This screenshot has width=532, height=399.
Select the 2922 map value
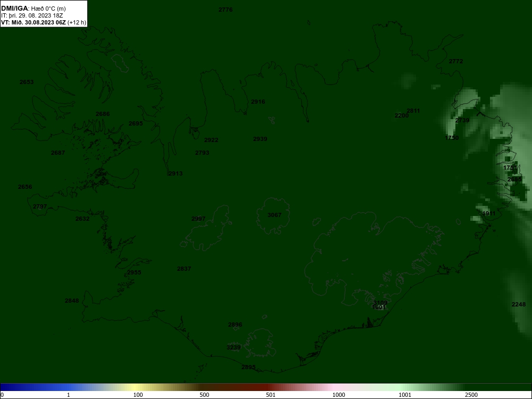pyautogui.click(x=211, y=140)
